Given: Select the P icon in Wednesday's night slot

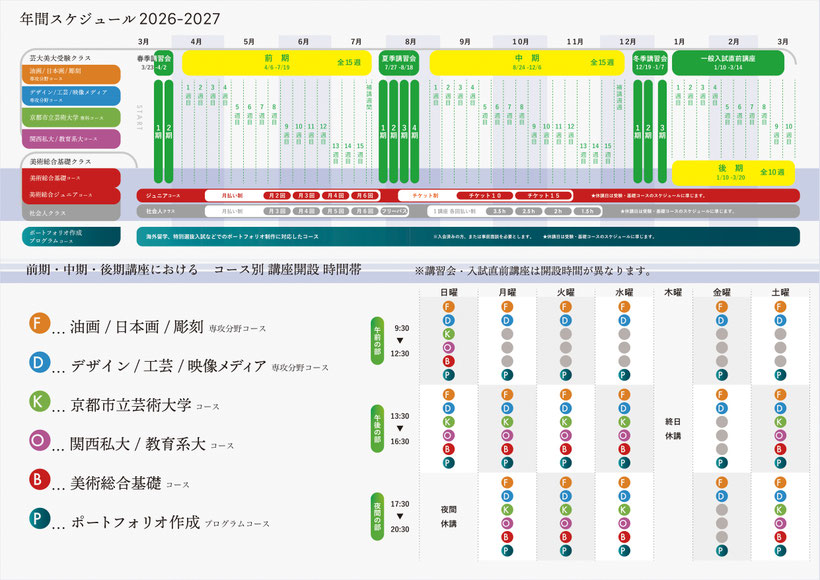Looking at the screenshot, I should coord(623,550).
